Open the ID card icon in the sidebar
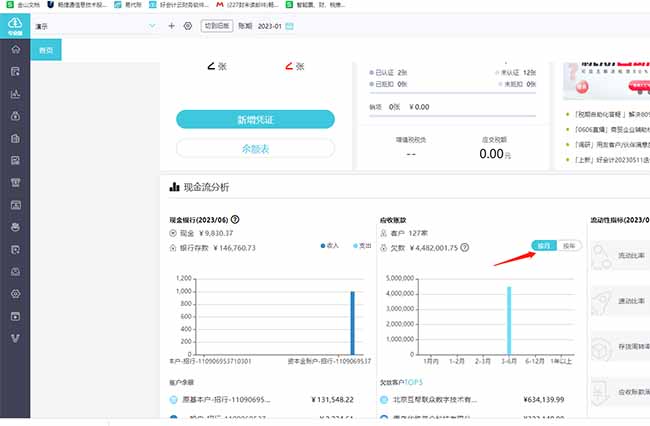 15,205
